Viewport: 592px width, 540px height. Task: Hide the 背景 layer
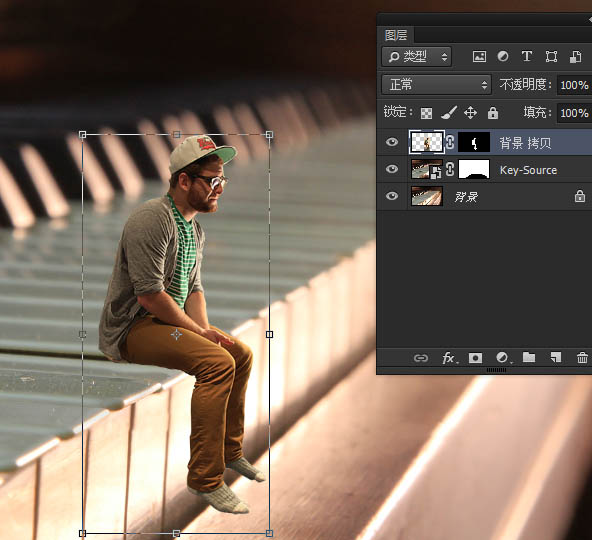point(392,196)
